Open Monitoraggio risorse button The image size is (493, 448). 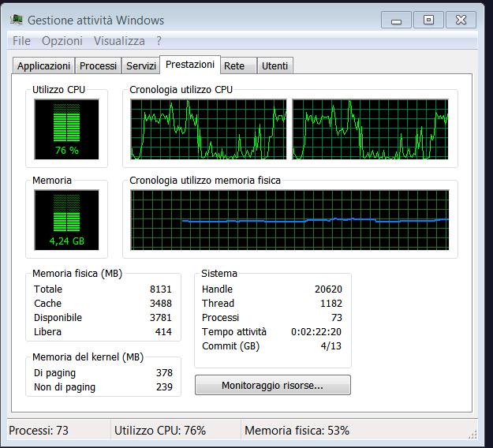pyautogui.click(x=273, y=385)
